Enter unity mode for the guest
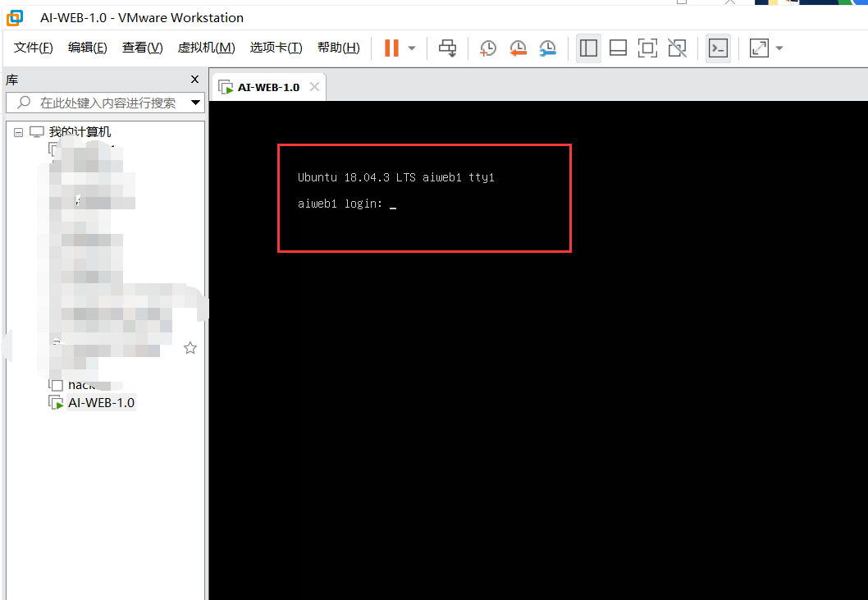This screenshot has height=600, width=868. coord(677,48)
